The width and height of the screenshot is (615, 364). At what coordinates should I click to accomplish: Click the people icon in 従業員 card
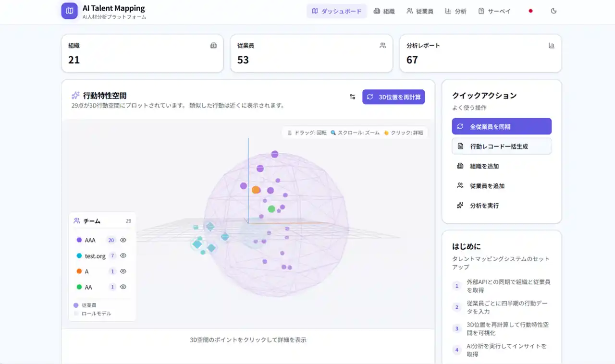click(382, 46)
